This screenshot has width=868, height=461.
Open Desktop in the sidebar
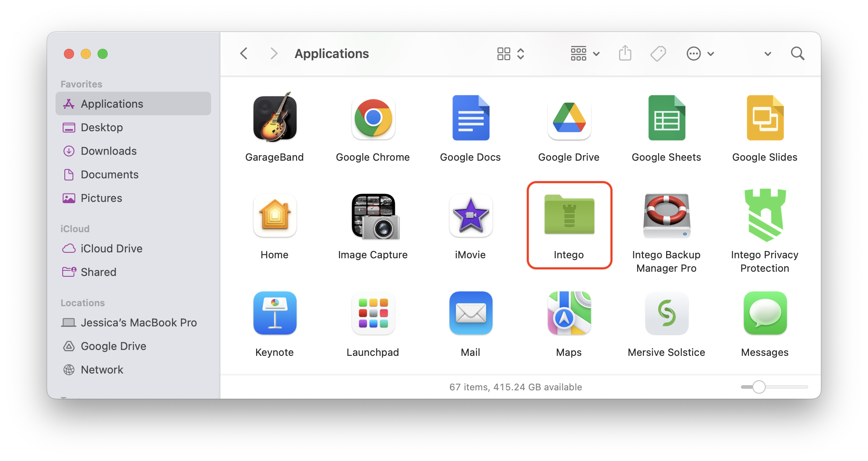point(133,127)
